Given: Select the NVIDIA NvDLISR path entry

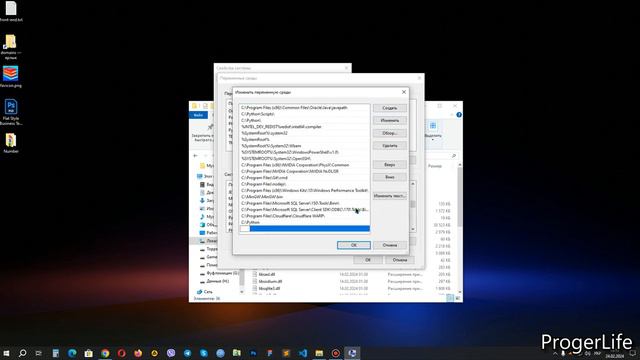Looking at the screenshot, I should click(x=304, y=171).
